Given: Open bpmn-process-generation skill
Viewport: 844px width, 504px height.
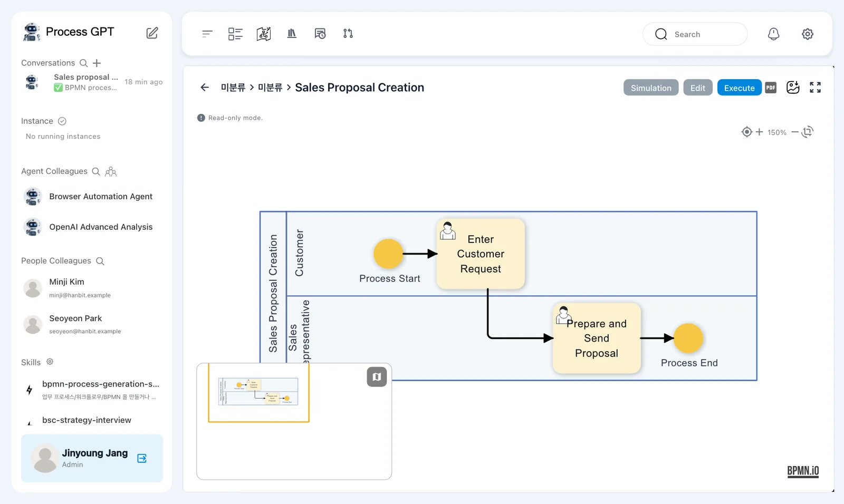Looking at the screenshot, I should point(92,390).
